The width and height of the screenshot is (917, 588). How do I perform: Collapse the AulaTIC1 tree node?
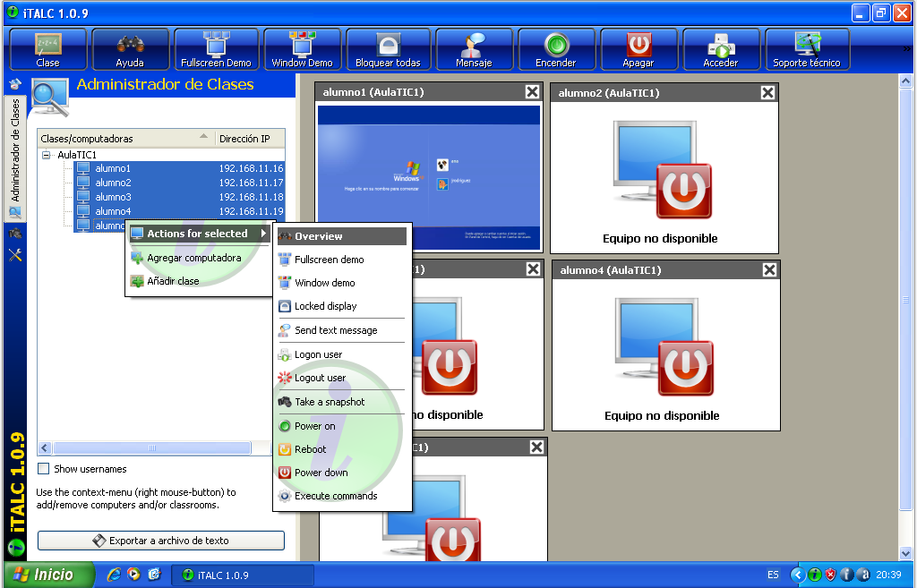(x=47, y=155)
